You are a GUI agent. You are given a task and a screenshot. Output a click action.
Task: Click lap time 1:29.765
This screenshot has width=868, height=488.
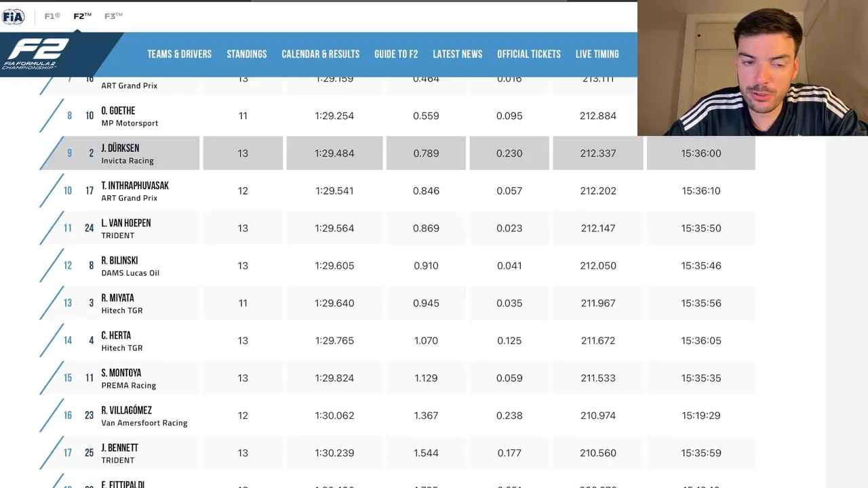coord(334,340)
